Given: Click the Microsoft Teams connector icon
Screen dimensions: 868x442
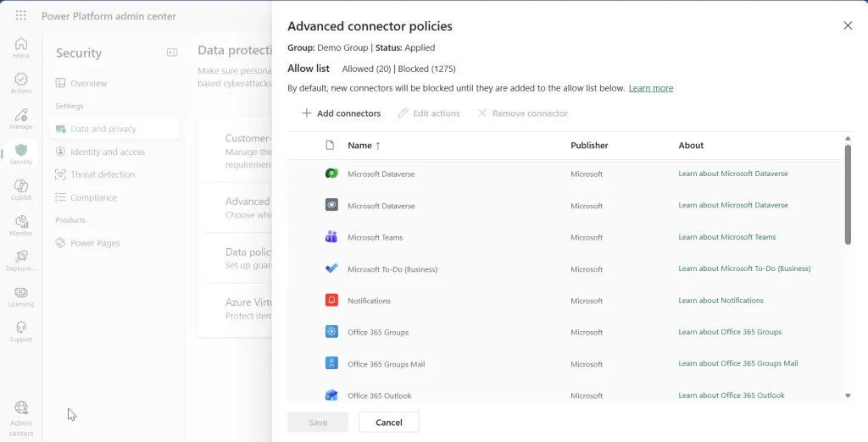Looking at the screenshot, I should tap(331, 237).
